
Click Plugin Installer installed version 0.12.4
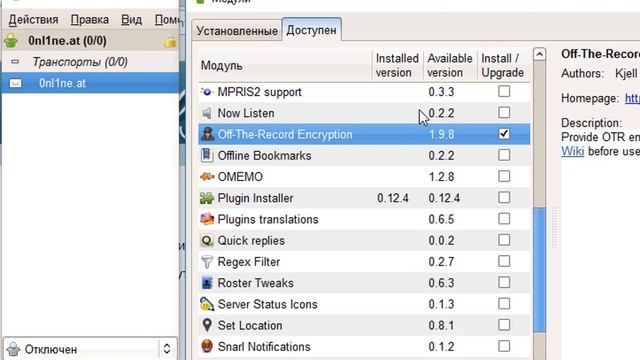(x=393, y=198)
